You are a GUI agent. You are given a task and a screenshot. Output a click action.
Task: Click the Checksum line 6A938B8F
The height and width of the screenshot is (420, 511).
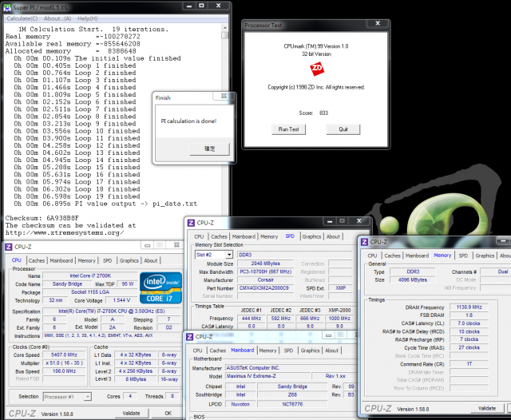pyautogui.click(x=42, y=218)
